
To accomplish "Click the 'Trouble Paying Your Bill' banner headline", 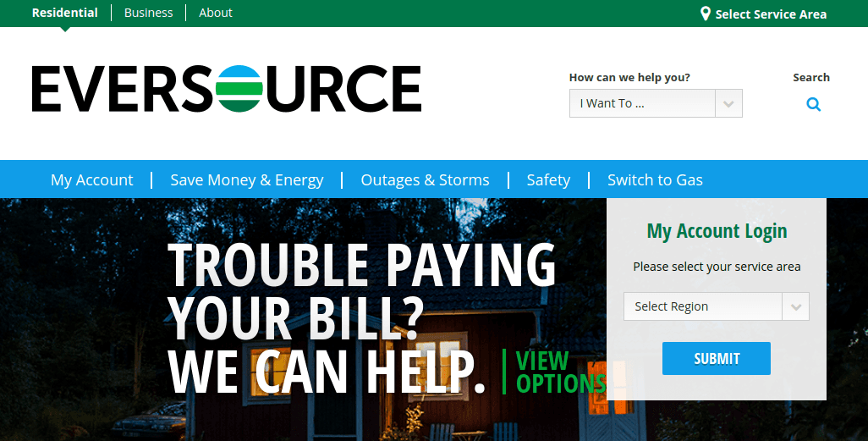I will [361, 318].
